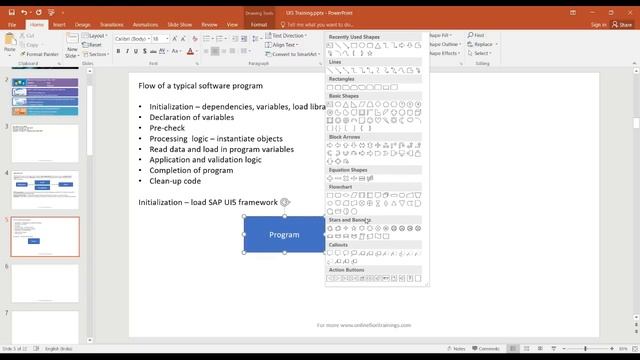Select the rounded rectangle in the Rectangles group

click(338, 87)
